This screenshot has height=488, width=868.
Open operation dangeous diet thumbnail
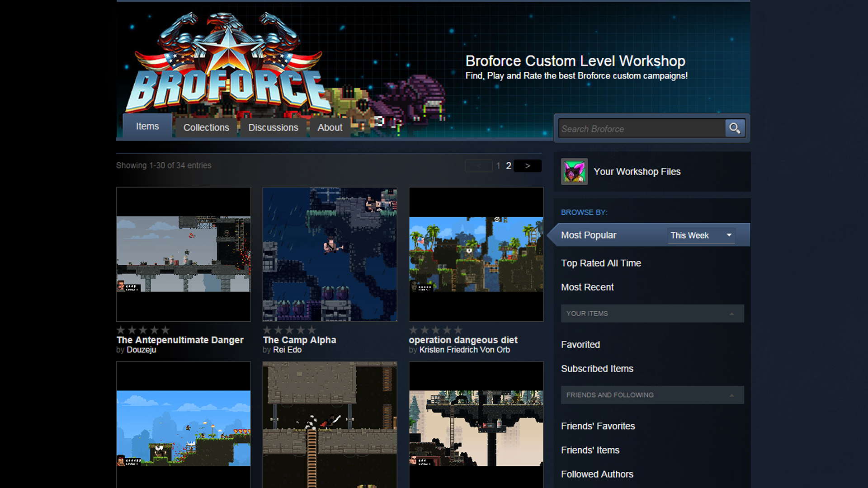476,254
